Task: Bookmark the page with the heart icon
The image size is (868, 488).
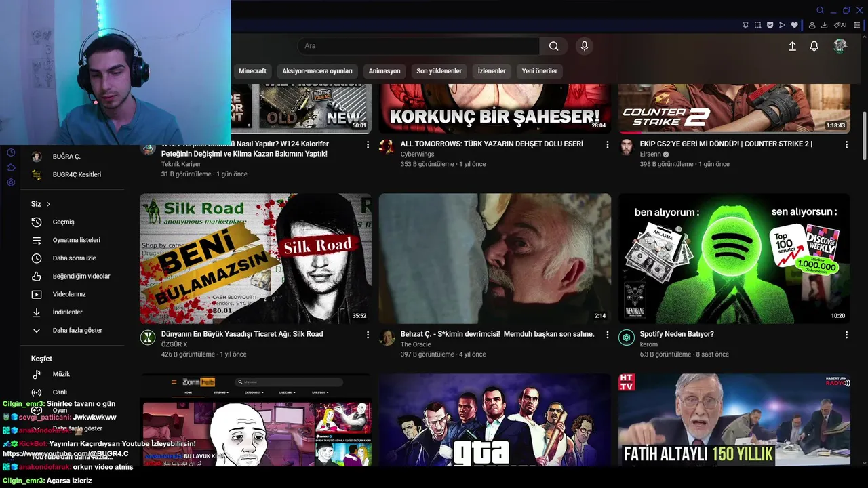Action: pyautogui.click(x=794, y=25)
